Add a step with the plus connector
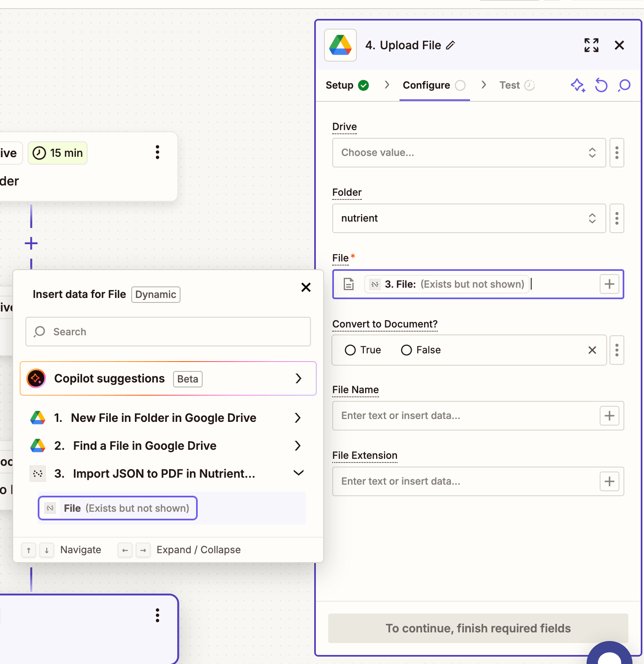 [31, 243]
